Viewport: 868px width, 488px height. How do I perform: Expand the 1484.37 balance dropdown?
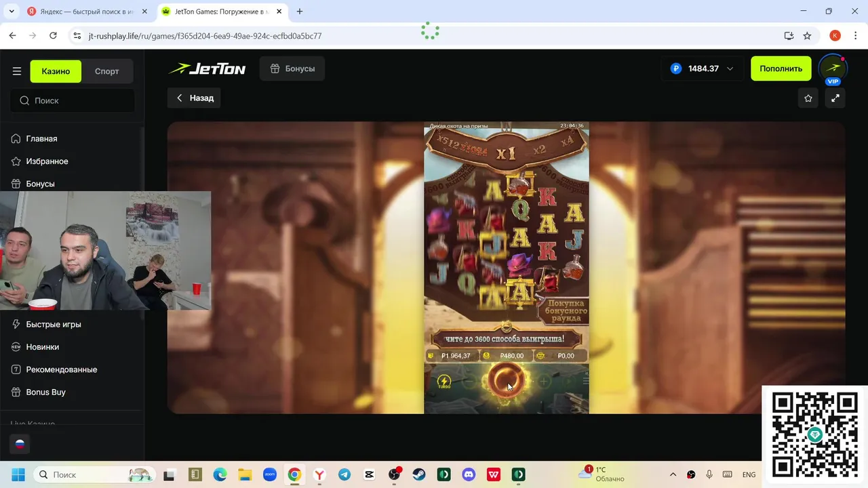702,68
